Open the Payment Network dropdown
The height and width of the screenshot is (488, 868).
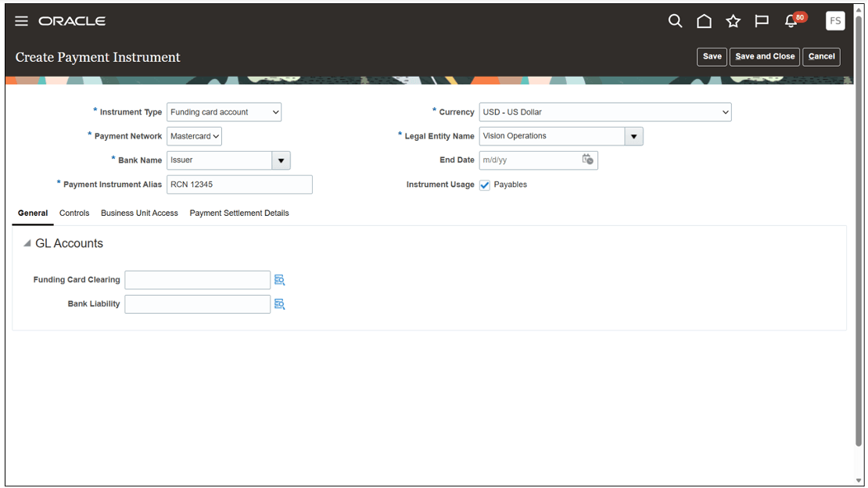194,136
